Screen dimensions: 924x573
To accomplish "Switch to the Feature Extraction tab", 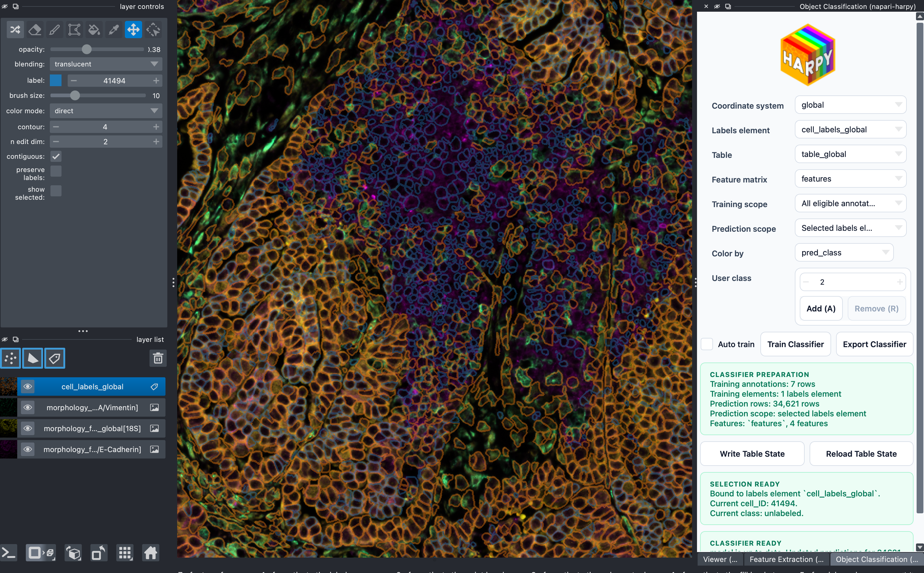I will (x=787, y=559).
